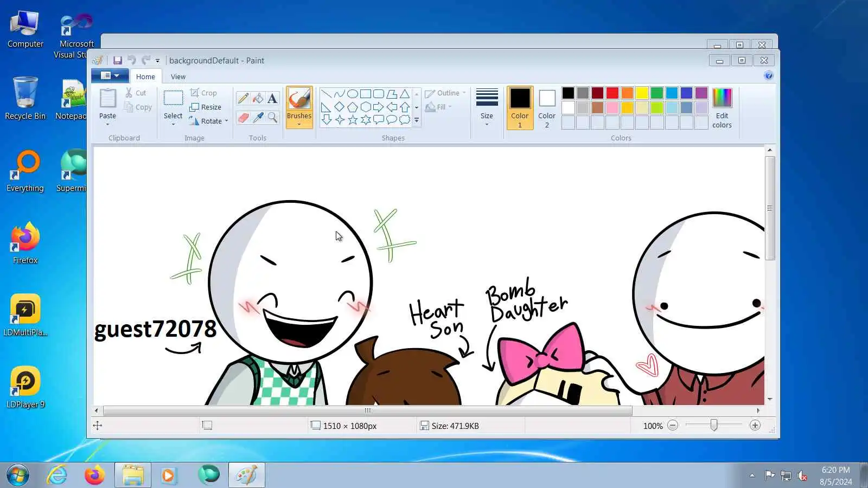Image resolution: width=868 pixels, height=488 pixels.
Task: Activate the Color 1 foreground box
Action: 520,108
